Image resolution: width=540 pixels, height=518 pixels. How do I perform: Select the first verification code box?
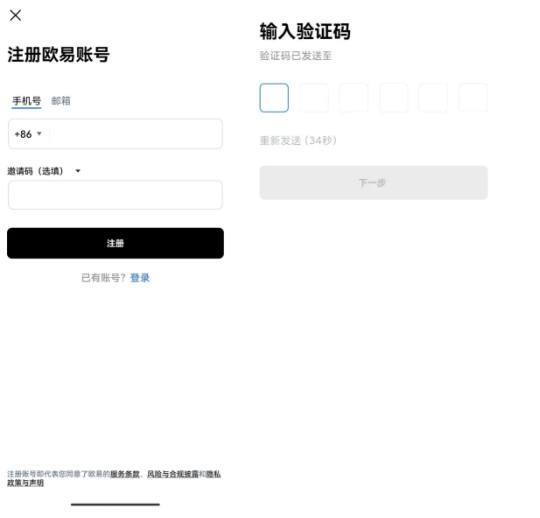coord(274,98)
